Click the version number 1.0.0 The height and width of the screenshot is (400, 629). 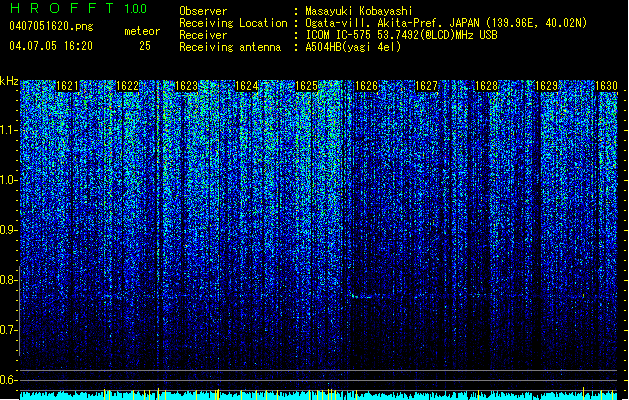[x=136, y=9]
